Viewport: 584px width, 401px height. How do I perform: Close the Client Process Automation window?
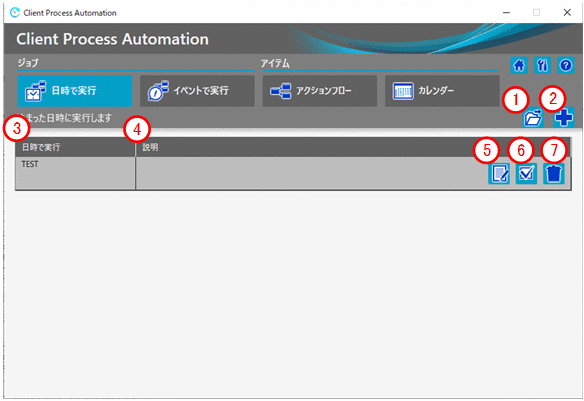pyautogui.click(x=567, y=13)
